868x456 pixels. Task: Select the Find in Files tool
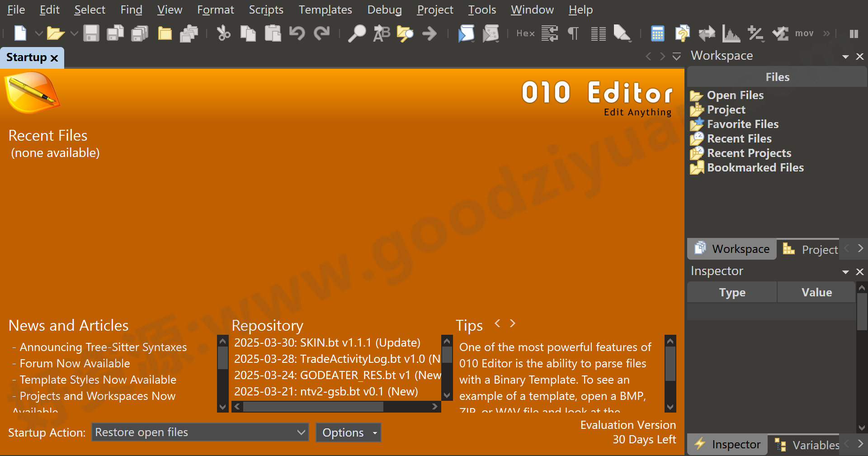[405, 33]
